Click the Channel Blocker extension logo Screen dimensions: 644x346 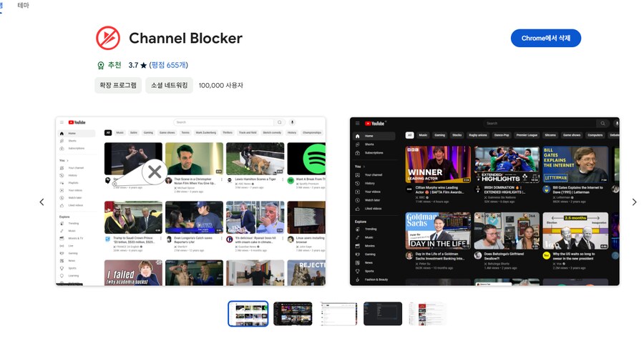point(108,38)
